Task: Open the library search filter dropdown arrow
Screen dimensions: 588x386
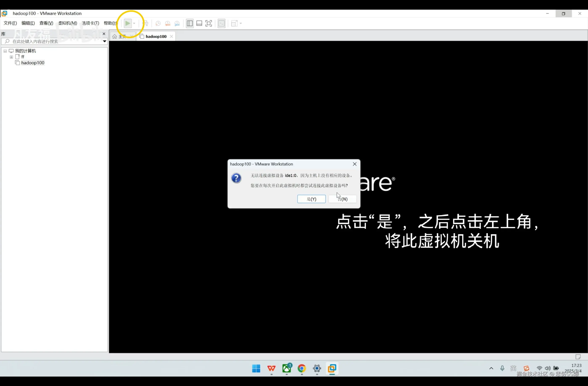Action: [x=105, y=41]
